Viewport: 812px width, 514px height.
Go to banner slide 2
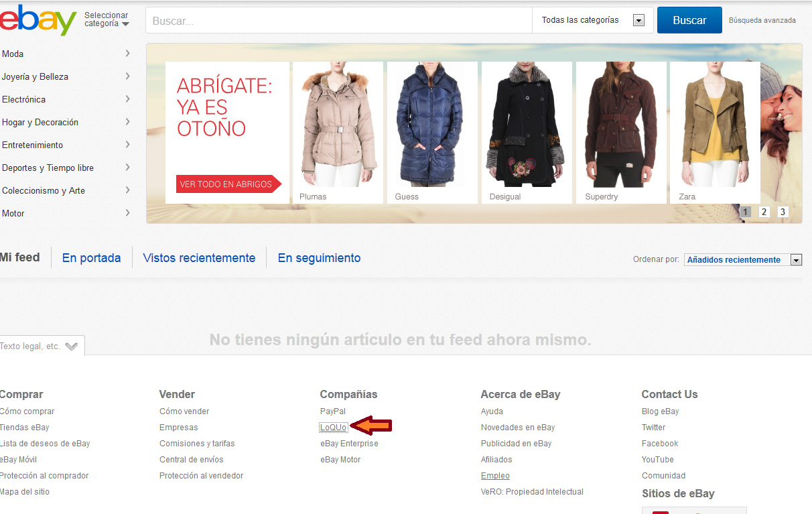pos(764,212)
